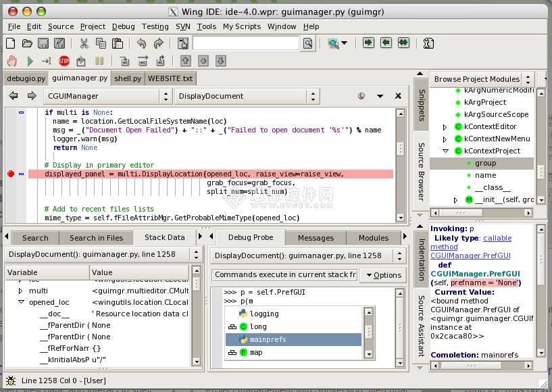552x392 pixels.
Task: Collapse the opened_loc variable row
Action: click(21, 302)
